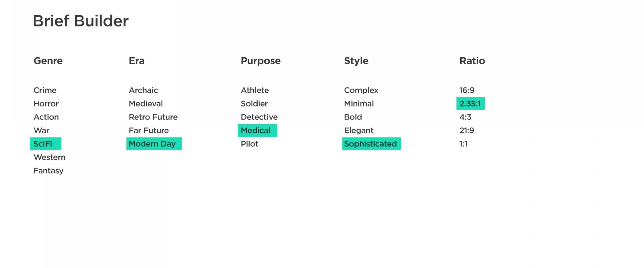Toggle the highlighted Medical purpose
The height and width of the screenshot is (268, 644).
click(258, 131)
